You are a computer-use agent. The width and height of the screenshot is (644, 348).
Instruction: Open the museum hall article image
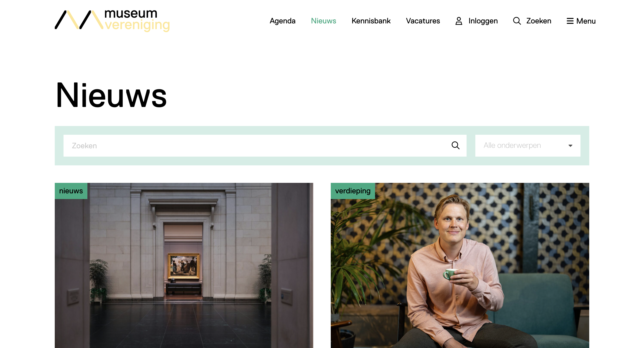click(184, 265)
